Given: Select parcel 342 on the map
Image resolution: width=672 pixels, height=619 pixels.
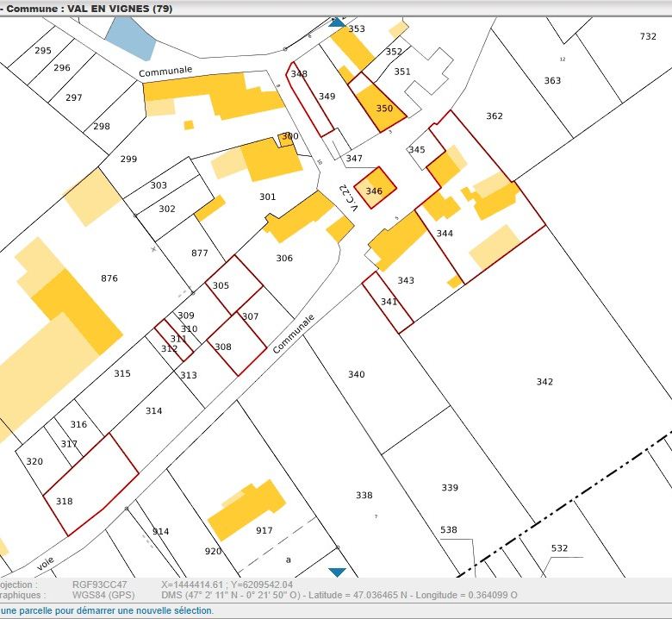Looking at the screenshot, I should (544, 382).
